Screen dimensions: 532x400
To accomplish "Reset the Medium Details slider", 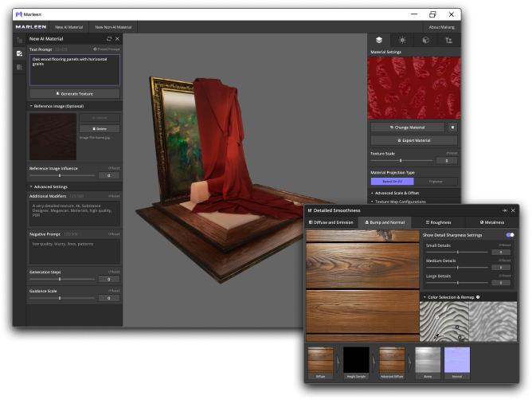I will point(505,261).
